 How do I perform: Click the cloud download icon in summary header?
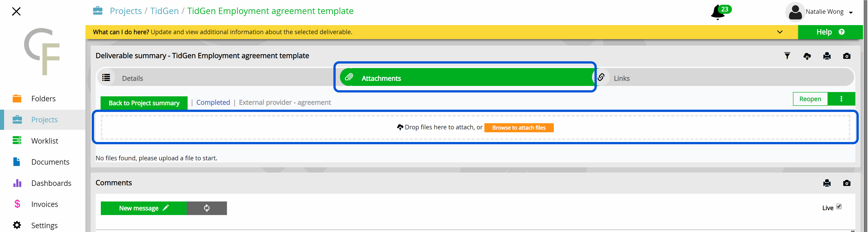pos(807,56)
